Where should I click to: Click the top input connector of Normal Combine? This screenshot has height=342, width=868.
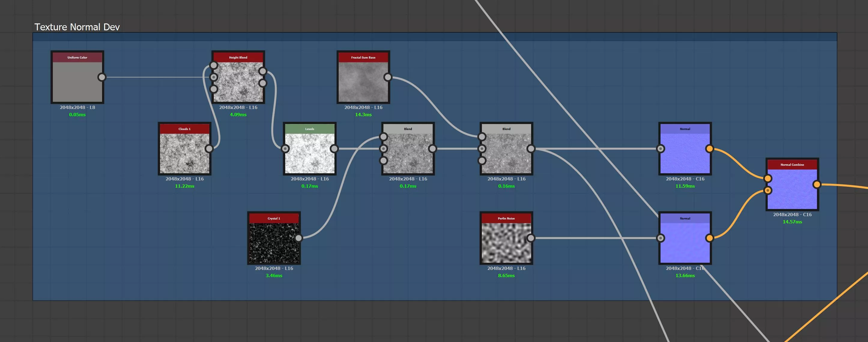point(768,178)
